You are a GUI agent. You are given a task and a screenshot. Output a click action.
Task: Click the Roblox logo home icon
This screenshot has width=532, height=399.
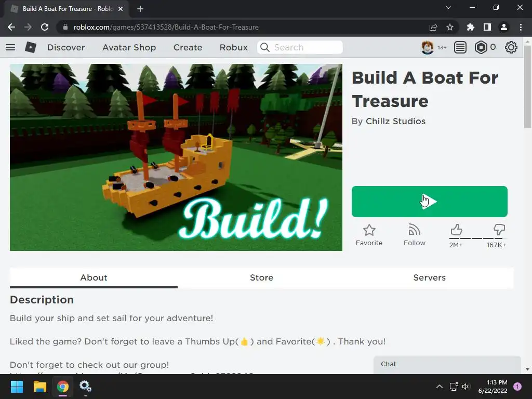tap(31, 47)
